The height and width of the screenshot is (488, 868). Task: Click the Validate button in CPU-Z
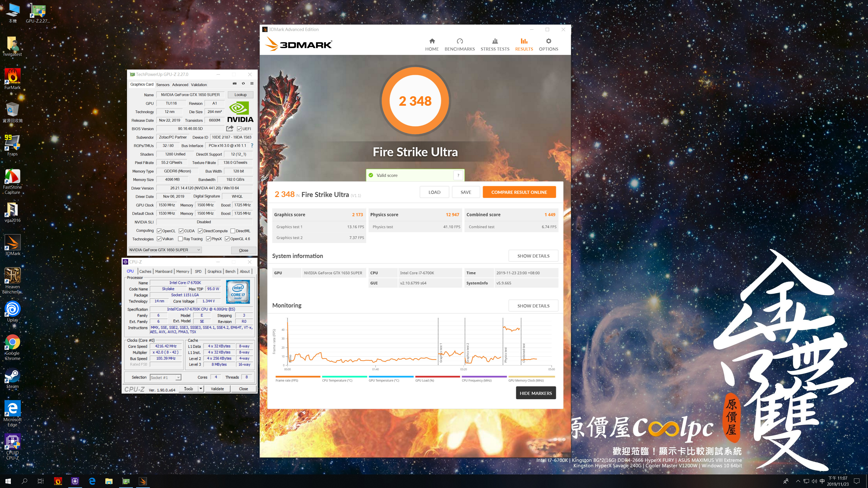pos(217,389)
